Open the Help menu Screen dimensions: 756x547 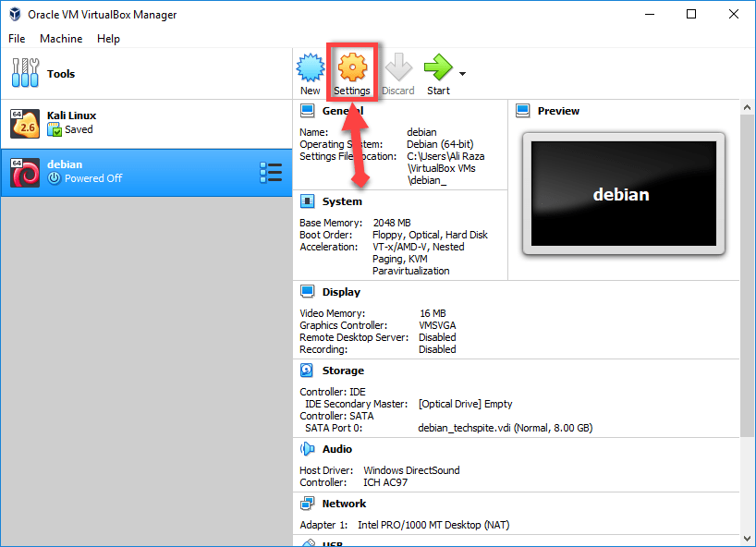pyautogui.click(x=108, y=39)
